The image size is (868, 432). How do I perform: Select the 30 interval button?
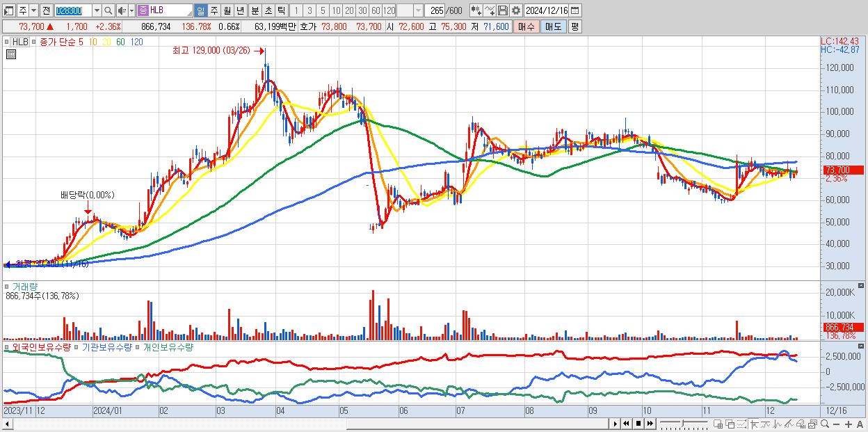[362, 10]
